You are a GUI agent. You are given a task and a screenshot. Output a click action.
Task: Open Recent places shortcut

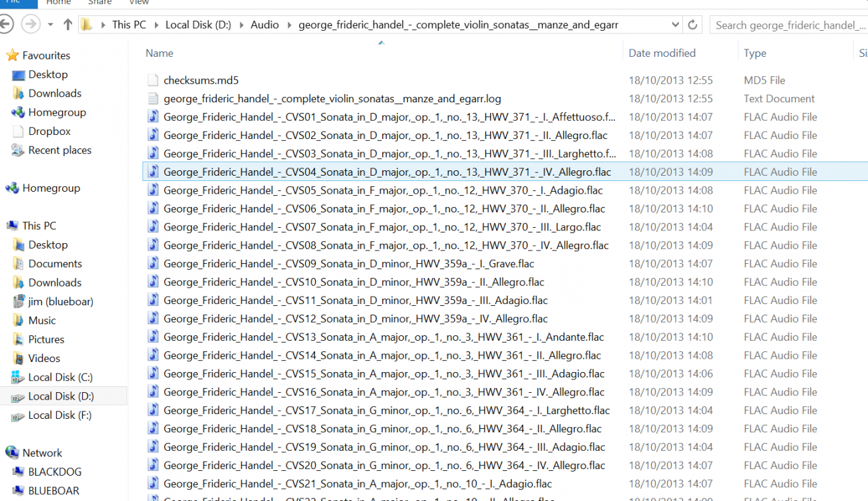click(60, 150)
